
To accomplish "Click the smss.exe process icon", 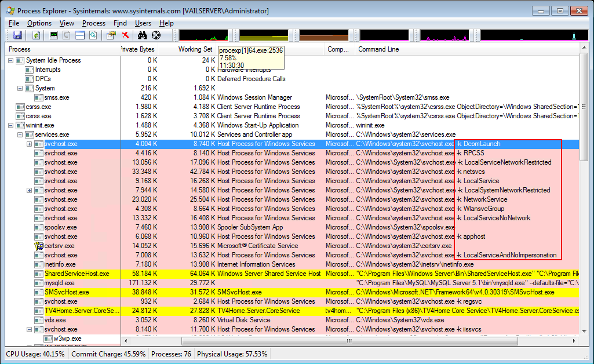I will pyautogui.click(x=39, y=97).
